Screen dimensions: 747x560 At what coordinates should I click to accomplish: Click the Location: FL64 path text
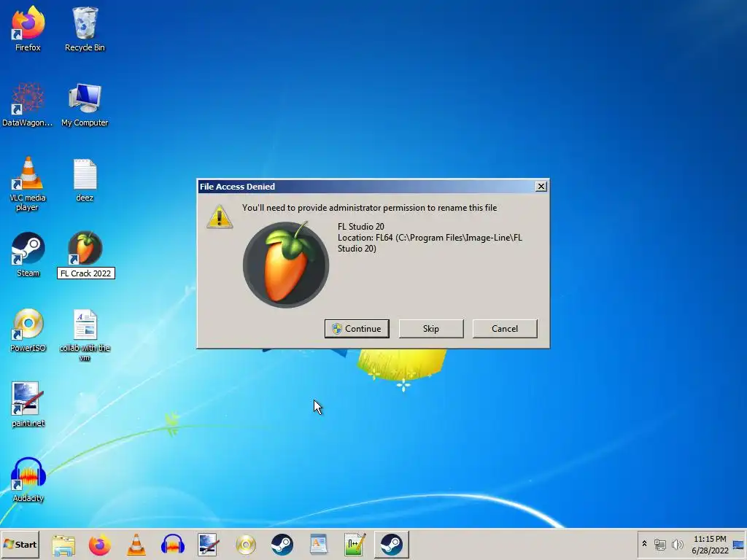click(x=430, y=243)
